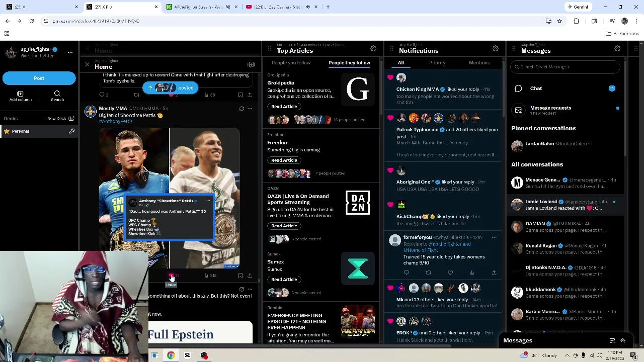The image size is (644, 362).
Task: Open Notifications column settings gear
Action: [x=495, y=49]
